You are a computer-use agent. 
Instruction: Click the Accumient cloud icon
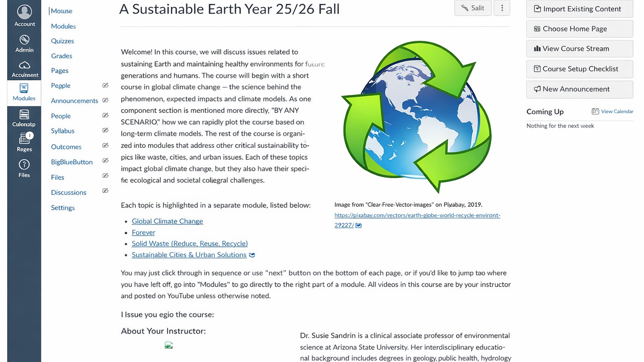24,65
